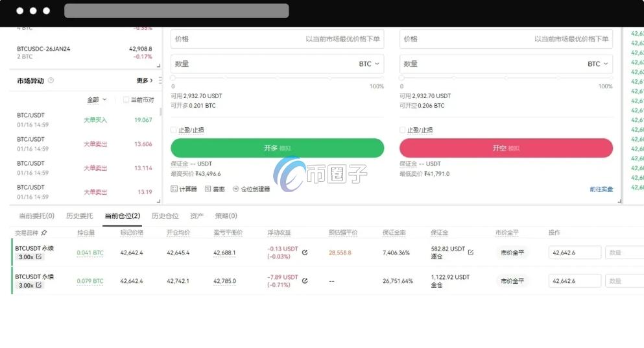Click the 100% end of the long-form slider
The width and height of the screenshot is (644, 348).
tap(381, 78)
